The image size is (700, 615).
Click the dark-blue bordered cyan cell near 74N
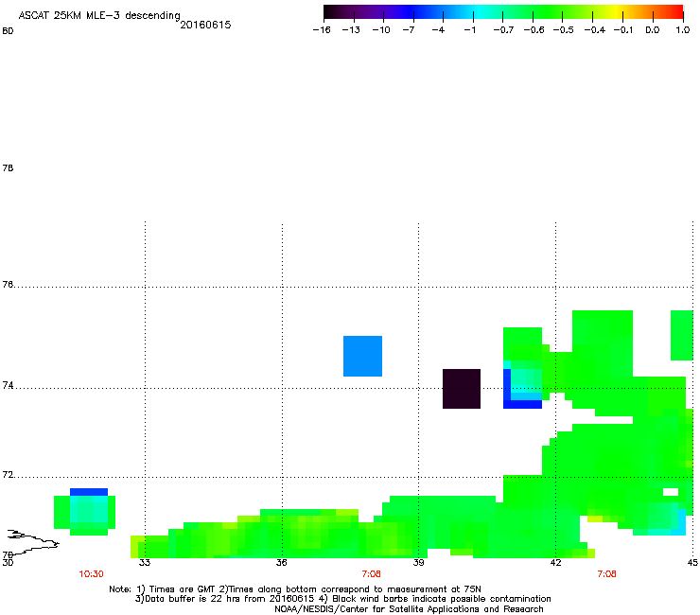click(522, 384)
